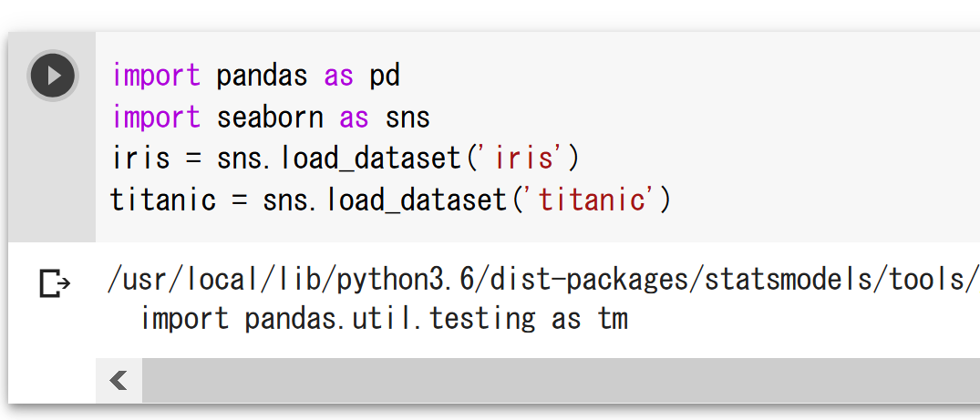Click the 'titanic' string literal in code
This screenshot has height=420, width=980.
coord(591,200)
